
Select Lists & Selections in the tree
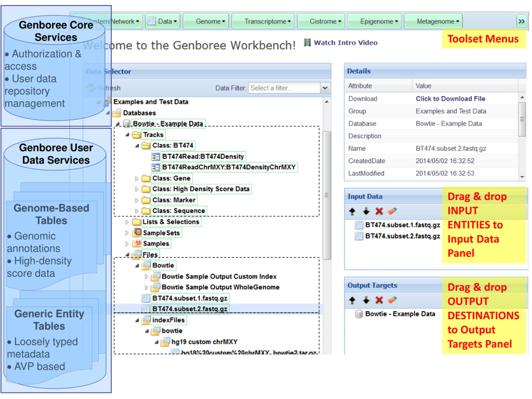[x=171, y=222]
